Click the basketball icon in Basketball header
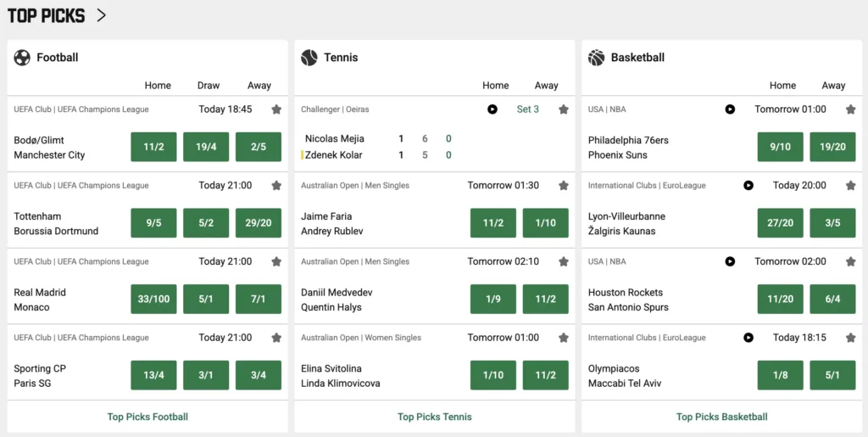The image size is (868, 437). pyautogui.click(x=596, y=58)
